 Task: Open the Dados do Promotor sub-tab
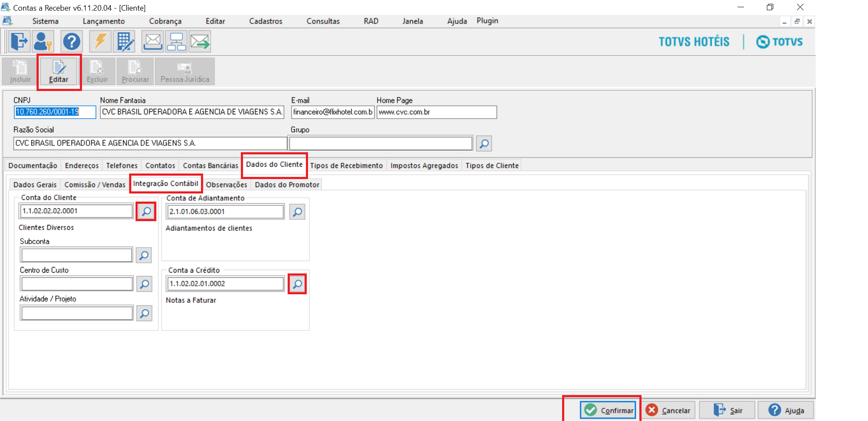click(x=287, y=185)
